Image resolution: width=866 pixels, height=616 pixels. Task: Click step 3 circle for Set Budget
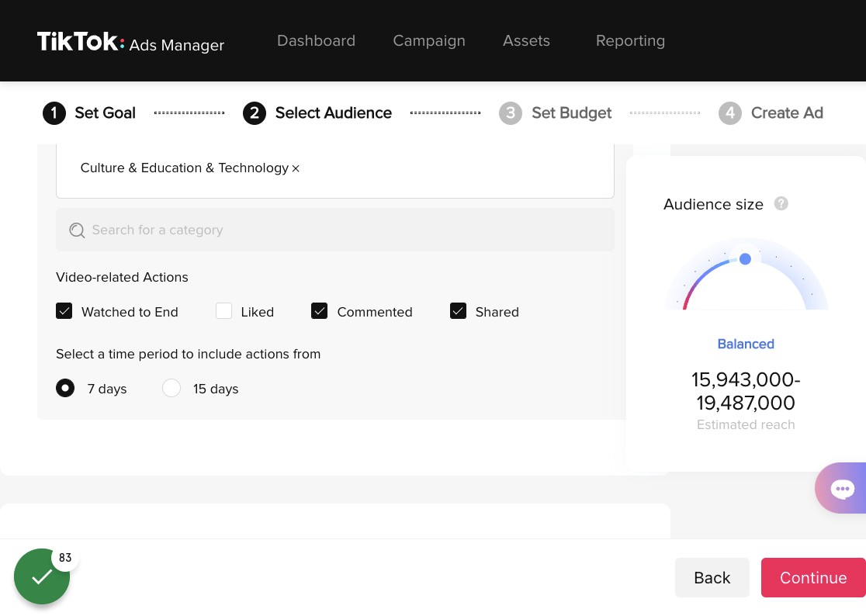click(511, 113)
